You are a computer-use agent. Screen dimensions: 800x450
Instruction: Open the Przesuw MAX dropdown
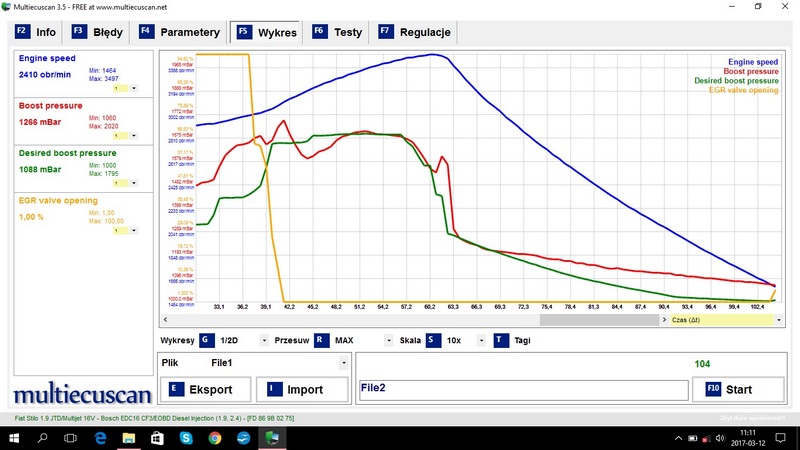coord(389,340)
